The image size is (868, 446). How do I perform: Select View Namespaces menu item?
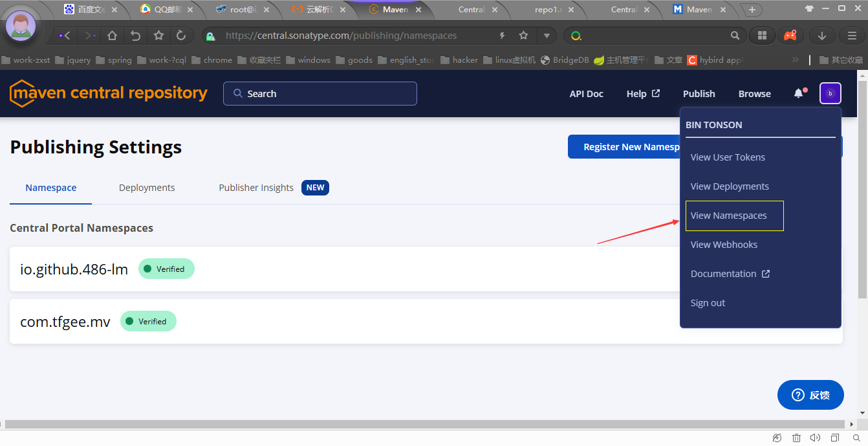[729, 216]
